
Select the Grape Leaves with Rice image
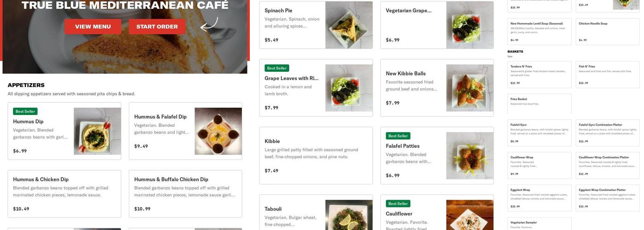tap(349, 88)
